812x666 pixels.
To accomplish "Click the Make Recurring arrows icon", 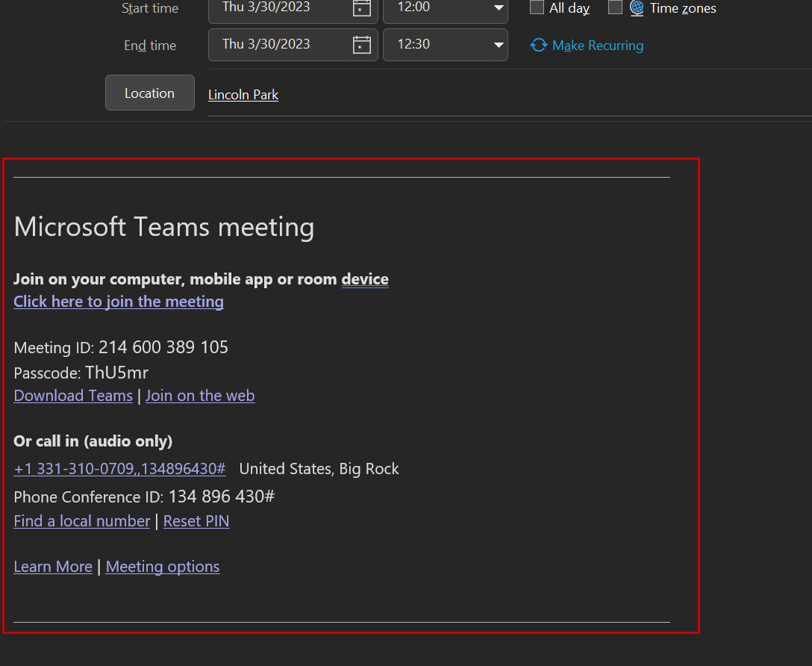I will 538,46.
